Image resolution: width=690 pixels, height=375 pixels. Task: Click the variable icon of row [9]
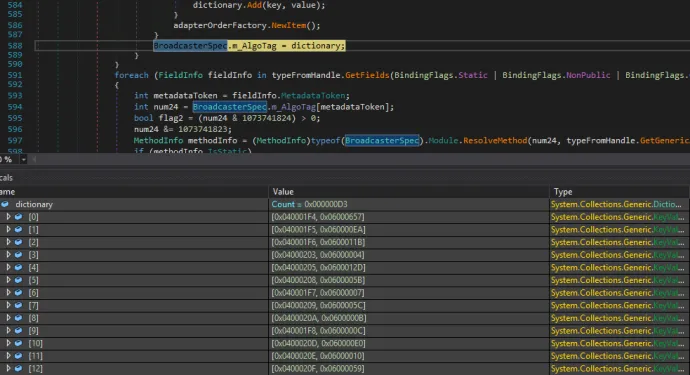point(18,331)
